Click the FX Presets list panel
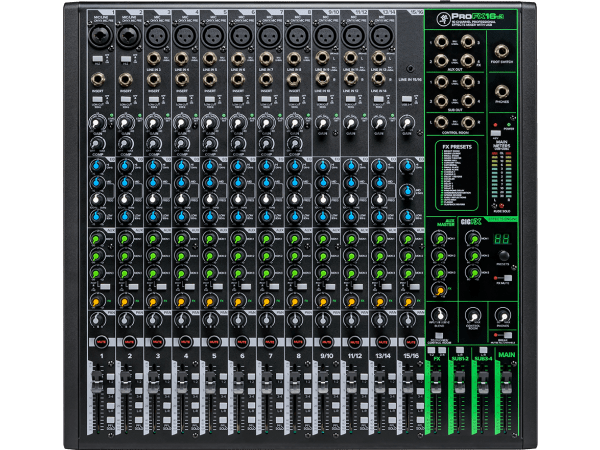Viewport: 600px width, 450px height. point(457,176)
